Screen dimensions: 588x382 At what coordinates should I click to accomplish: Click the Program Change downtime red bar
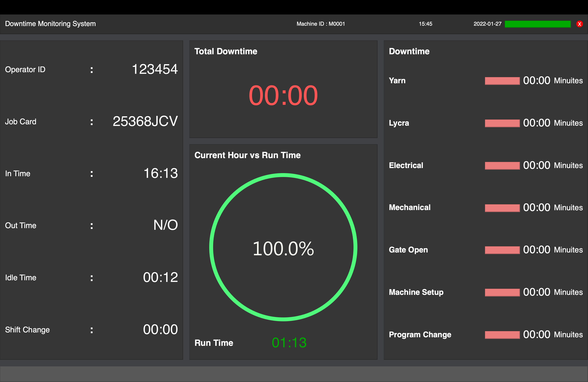pyautogui.click(x=502, y=335)
